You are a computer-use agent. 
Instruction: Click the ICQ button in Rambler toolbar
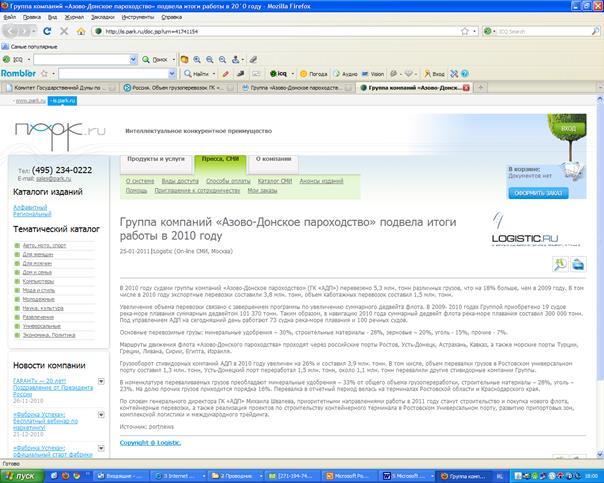click(x=278, y=74)
